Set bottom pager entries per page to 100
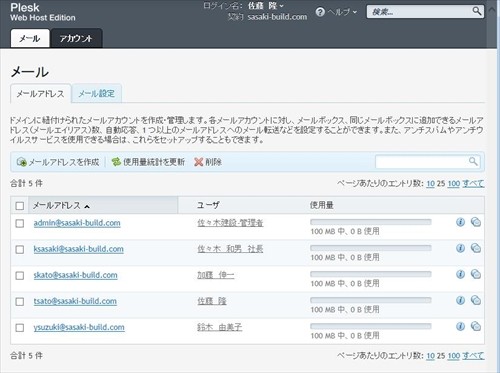The width and height of the screenshot is (500, 373). click(454, 356)
